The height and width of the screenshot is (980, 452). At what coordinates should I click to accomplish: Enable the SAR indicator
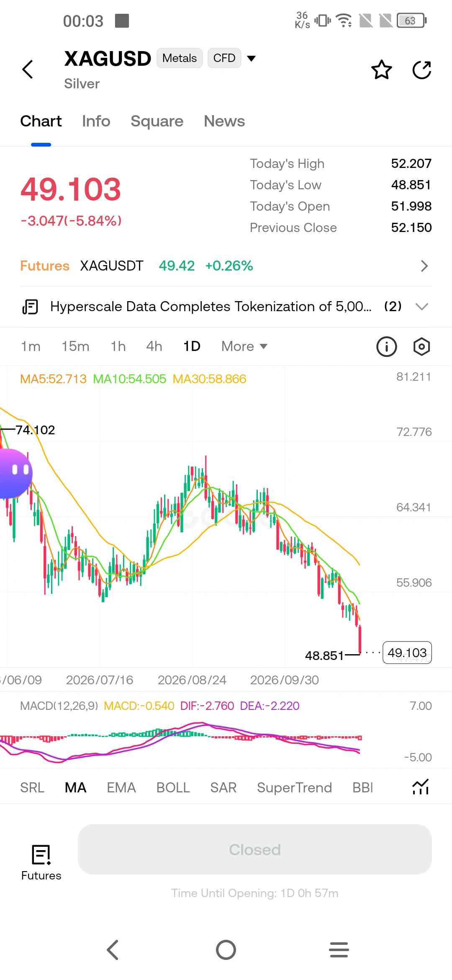coord(223,788)
